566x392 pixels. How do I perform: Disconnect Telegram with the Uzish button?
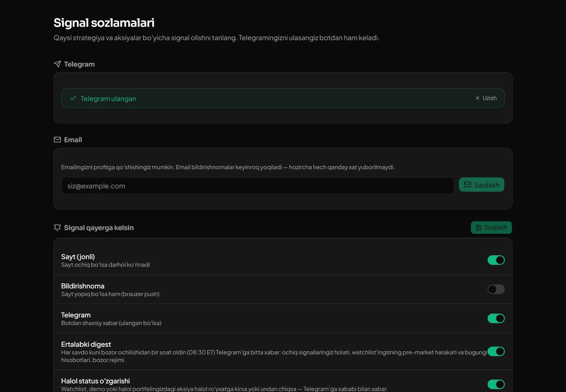(486, 98)
